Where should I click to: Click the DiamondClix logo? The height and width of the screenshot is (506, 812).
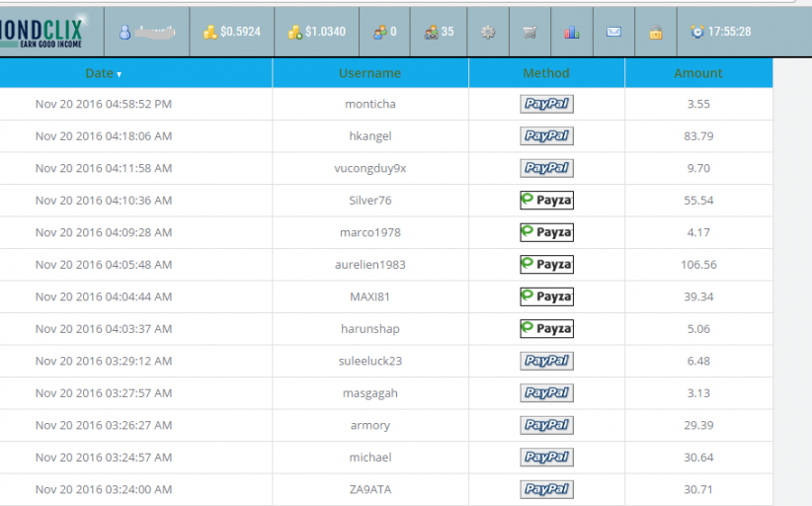42,32
